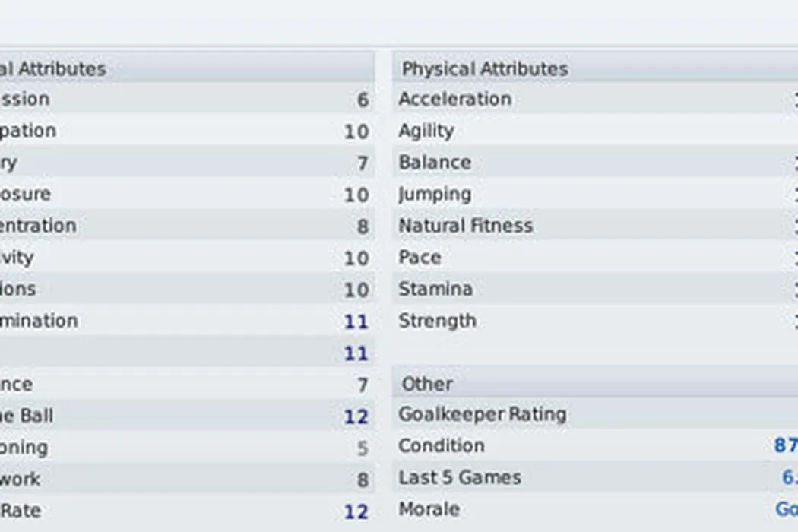Select the Acceleration attribute row
The height and width of the screenshot is (532, 798).
point(454,100)
